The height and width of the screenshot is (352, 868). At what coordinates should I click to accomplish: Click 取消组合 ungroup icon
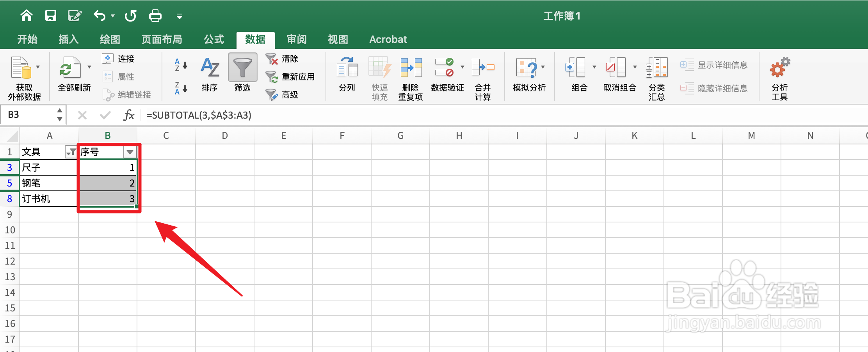click(x=616, y=68)
